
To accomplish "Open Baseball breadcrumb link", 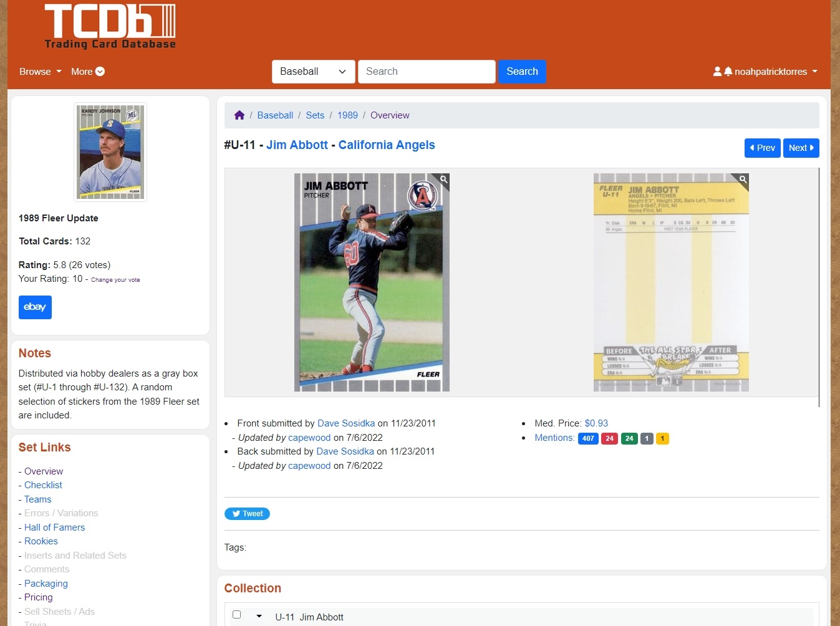I will pyautogui.click(x=275, y=115).
